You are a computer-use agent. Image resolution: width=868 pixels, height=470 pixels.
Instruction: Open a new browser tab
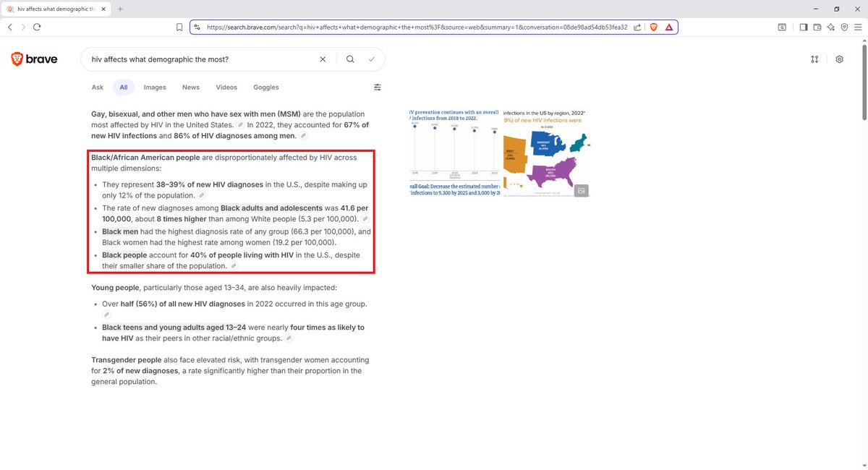[x=120, y=9]
